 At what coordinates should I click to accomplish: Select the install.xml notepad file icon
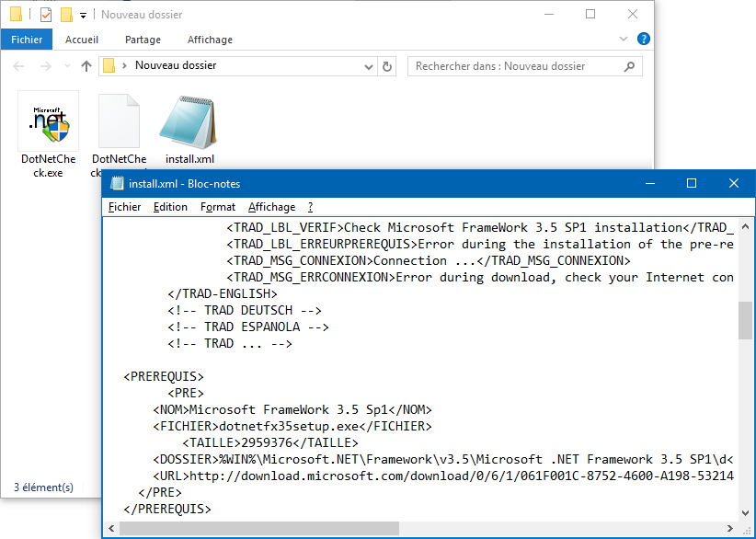pos(189,122)
